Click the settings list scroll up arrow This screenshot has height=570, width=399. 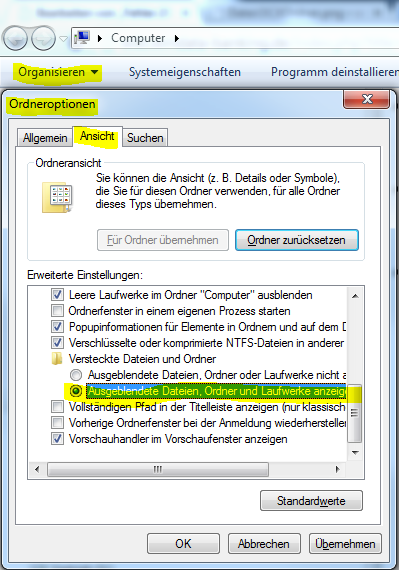coord(355,296)
